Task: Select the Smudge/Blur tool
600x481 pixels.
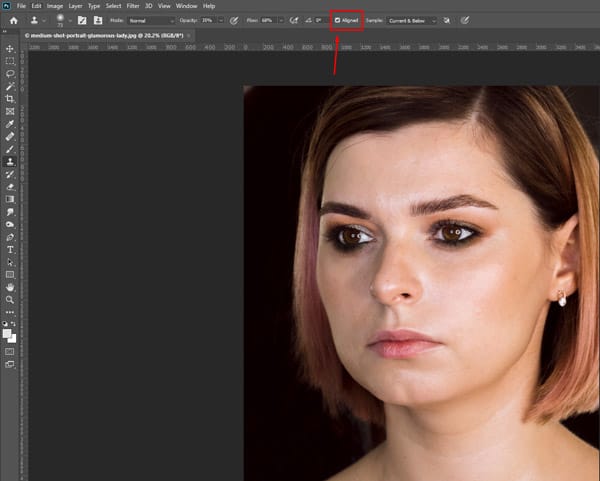Action: (10, 212)
